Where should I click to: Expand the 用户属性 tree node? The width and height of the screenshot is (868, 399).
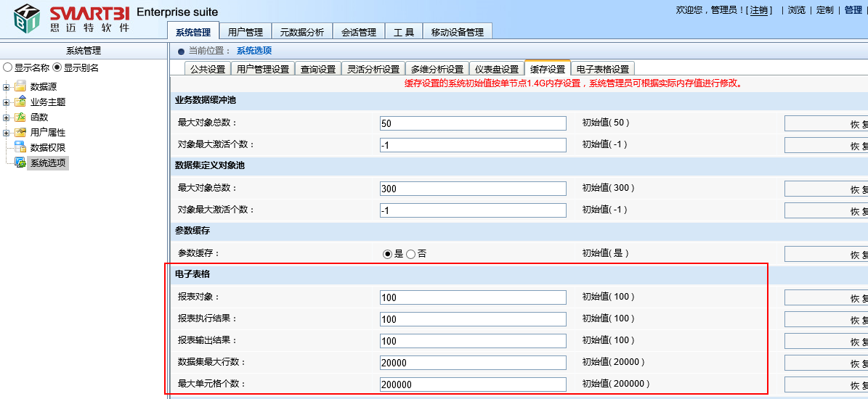click(x=6, y=133)
